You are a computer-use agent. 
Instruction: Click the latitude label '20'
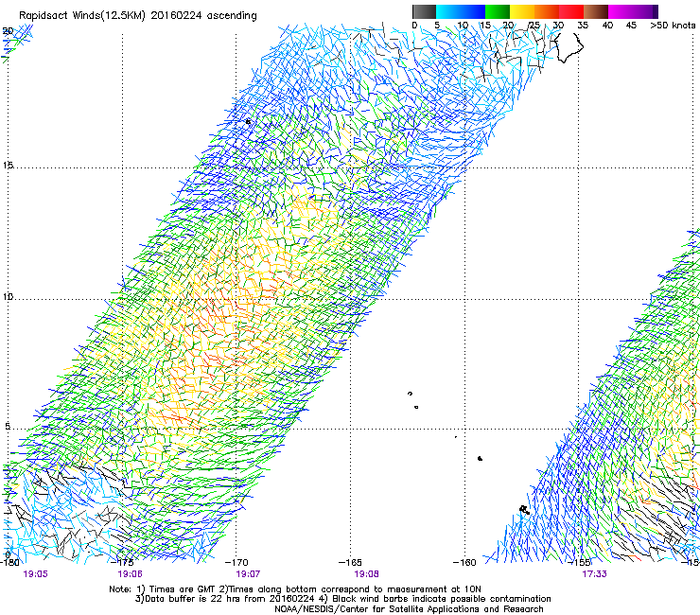(8, 31)
